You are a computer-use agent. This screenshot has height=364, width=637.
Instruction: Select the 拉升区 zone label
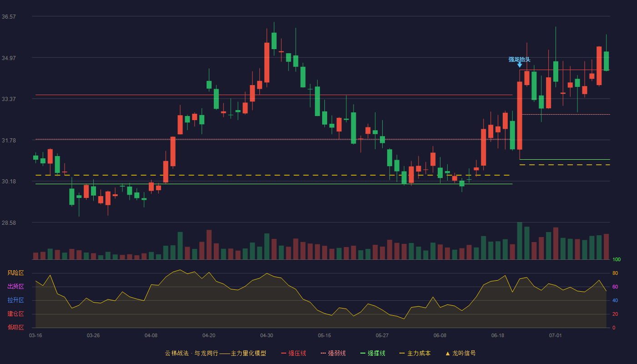[15, 300]
